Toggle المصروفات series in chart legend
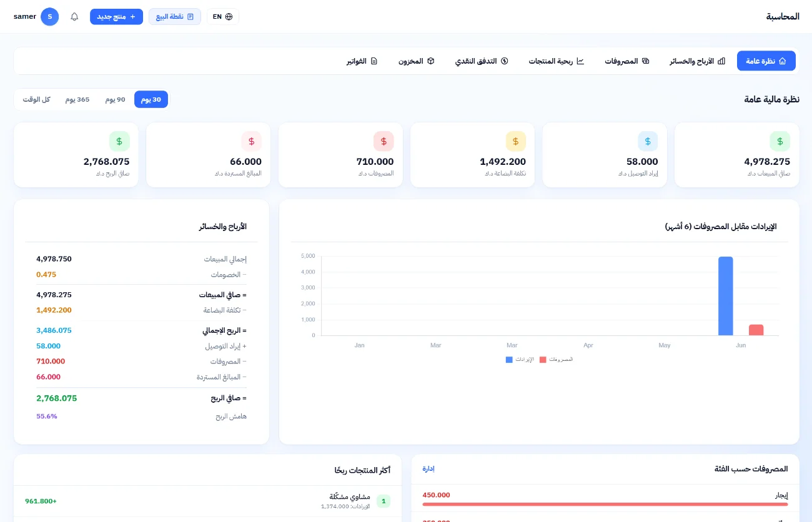Viewport: 812px width, 522px height. click(557, 360)
